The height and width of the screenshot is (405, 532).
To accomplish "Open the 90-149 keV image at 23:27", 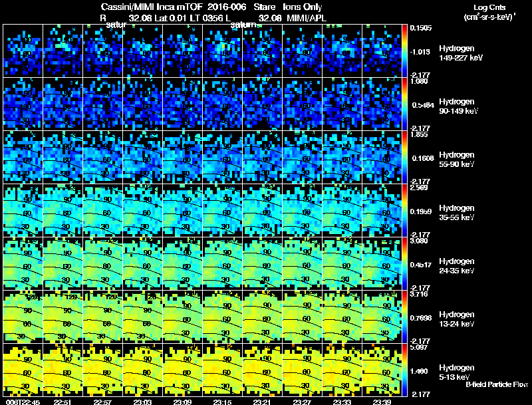I will (x=302, y=104).
